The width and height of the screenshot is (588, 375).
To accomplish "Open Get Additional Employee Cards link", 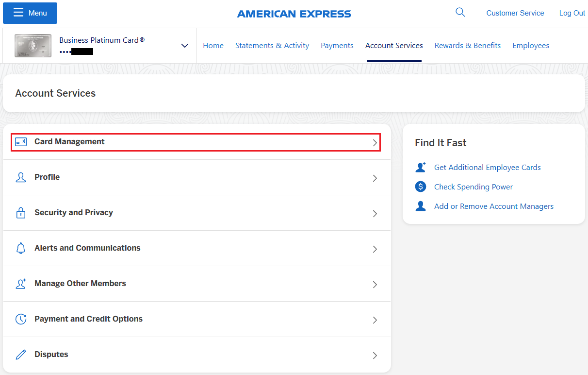I will 487,167.
